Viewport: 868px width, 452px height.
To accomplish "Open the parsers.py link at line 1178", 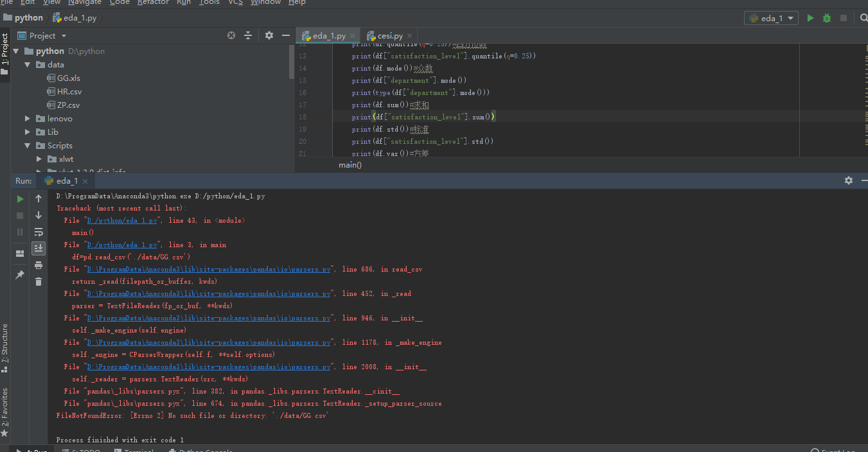I will click(x=209, y=343).
